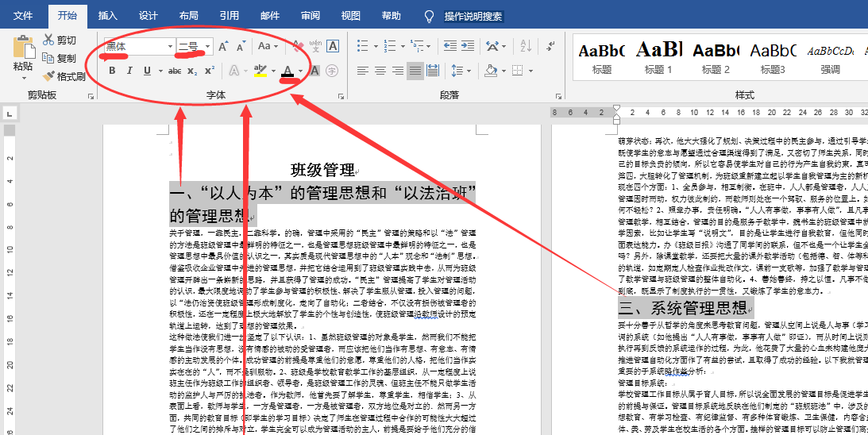
Task: Shrink font size with smaller A icon
Action: coord(241,47)
